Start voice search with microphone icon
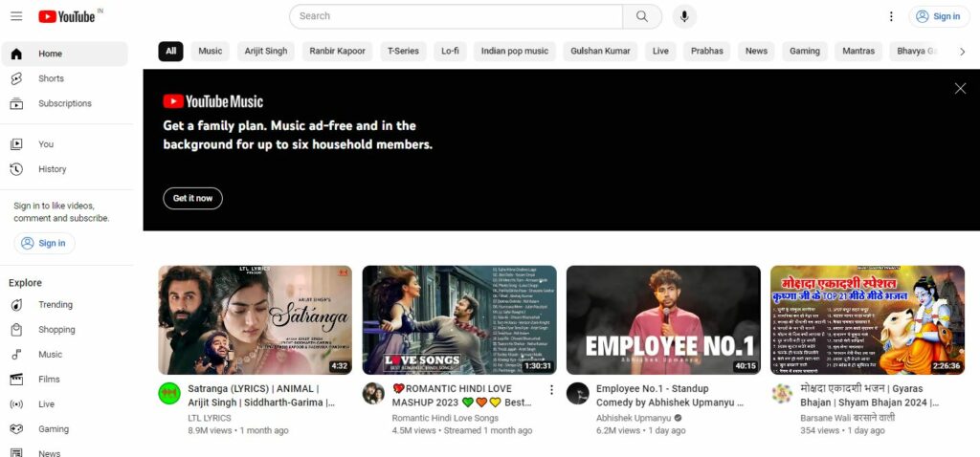 point(684,16)
